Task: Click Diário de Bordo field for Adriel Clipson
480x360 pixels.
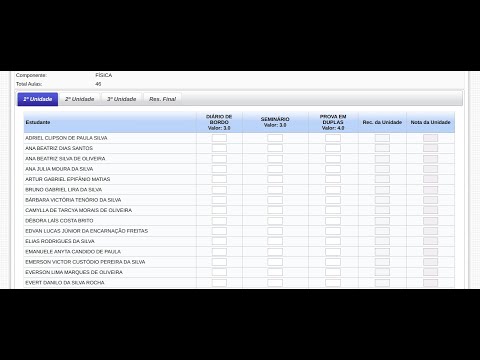Action: coord(219,138)
